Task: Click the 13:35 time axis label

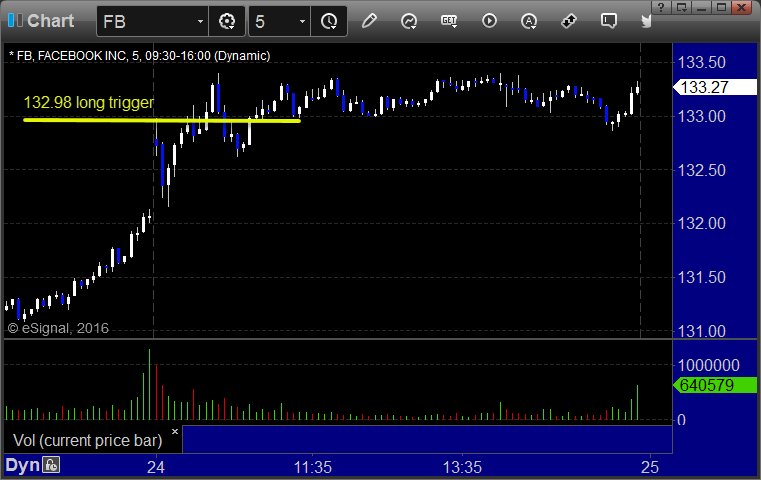Action: (x=462, y=467)
